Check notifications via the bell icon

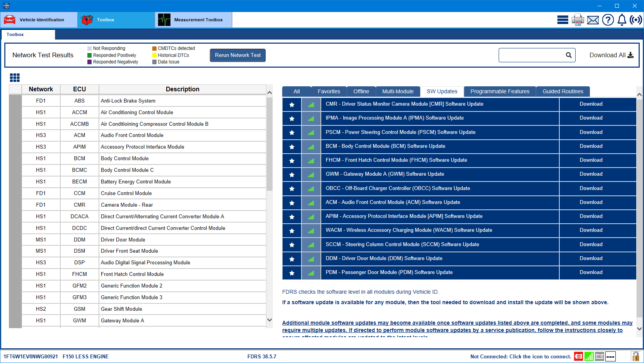[622, 19]
